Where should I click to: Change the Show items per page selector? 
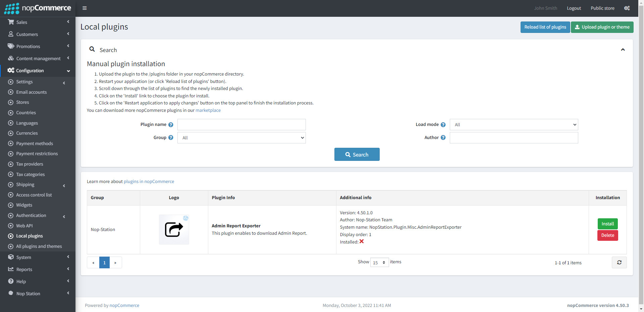click(x=379, y=263)
